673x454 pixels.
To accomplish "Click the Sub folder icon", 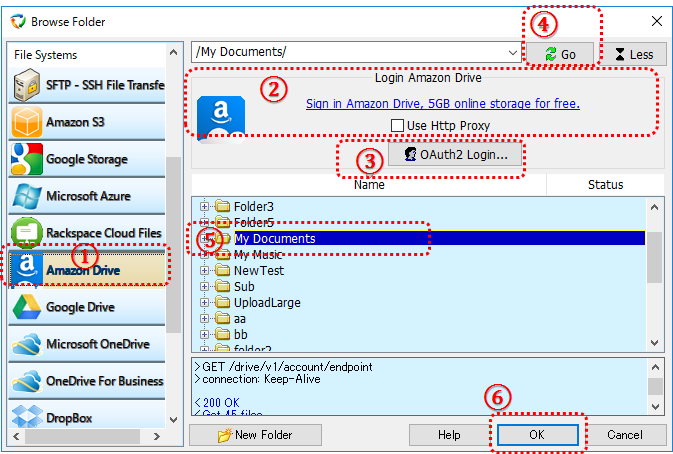I will click(x=222, y=286).
